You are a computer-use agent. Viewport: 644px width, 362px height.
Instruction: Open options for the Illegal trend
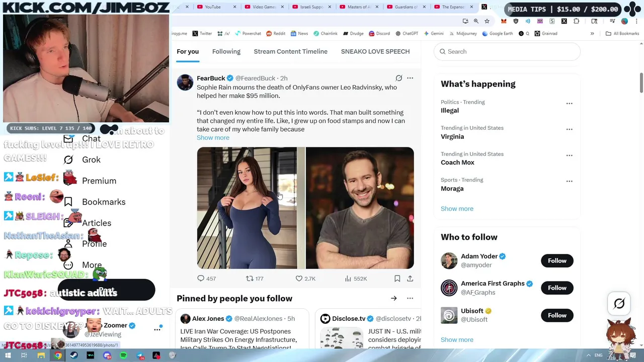point(569,104)
